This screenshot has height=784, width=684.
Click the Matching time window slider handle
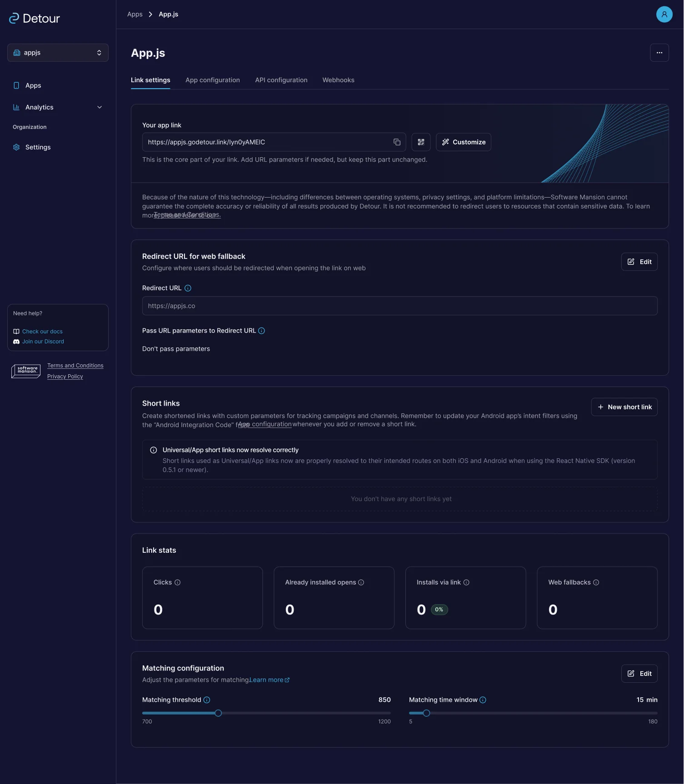point(426,713)
